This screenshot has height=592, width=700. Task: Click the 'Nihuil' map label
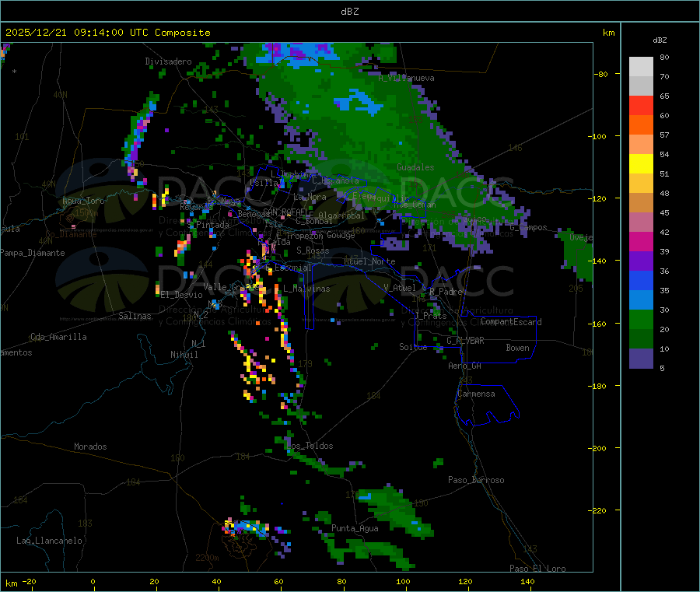coord(184,355)
